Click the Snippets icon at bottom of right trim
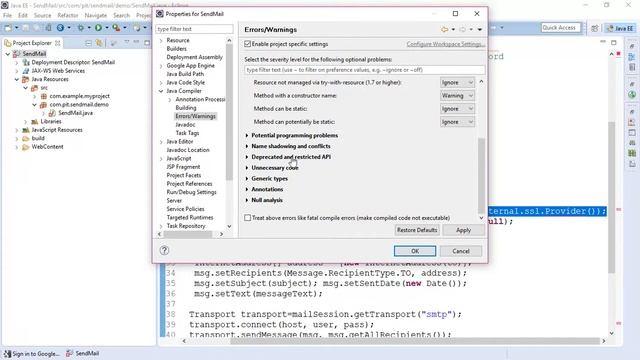Image resolution: width=640 pixels, height=360 pixels. [632, 164]
